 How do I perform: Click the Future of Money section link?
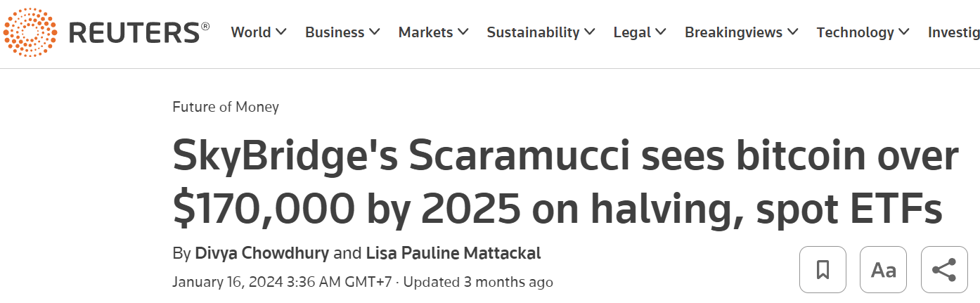[x=226, y=107]
